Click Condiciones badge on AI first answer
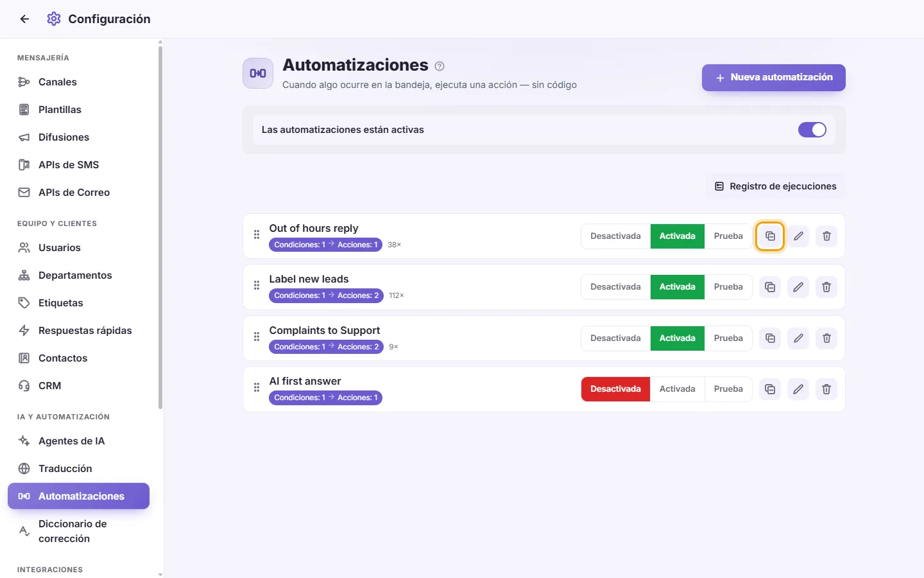This screenshot has width=924, height=578. point(326,398)
